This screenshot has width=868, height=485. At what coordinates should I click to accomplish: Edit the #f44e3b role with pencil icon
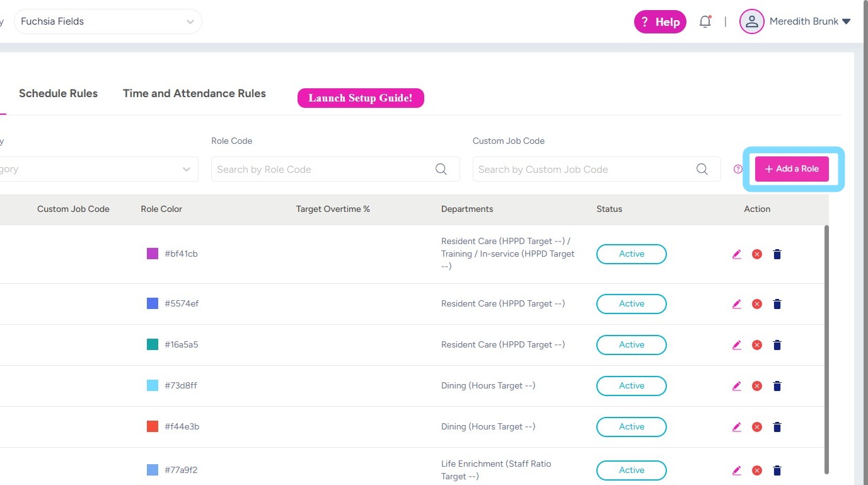click(737, 427)
